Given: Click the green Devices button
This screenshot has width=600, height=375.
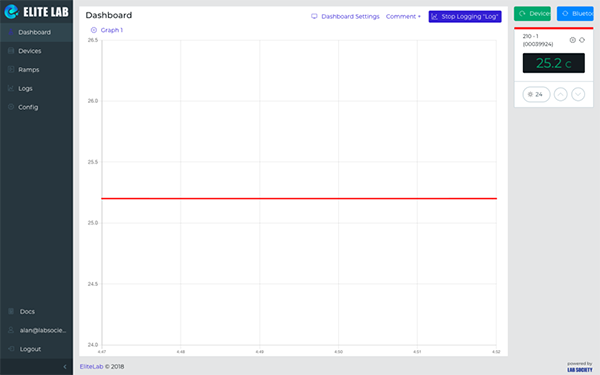Looking at the screenshot, I should click(x=532, y=13).
